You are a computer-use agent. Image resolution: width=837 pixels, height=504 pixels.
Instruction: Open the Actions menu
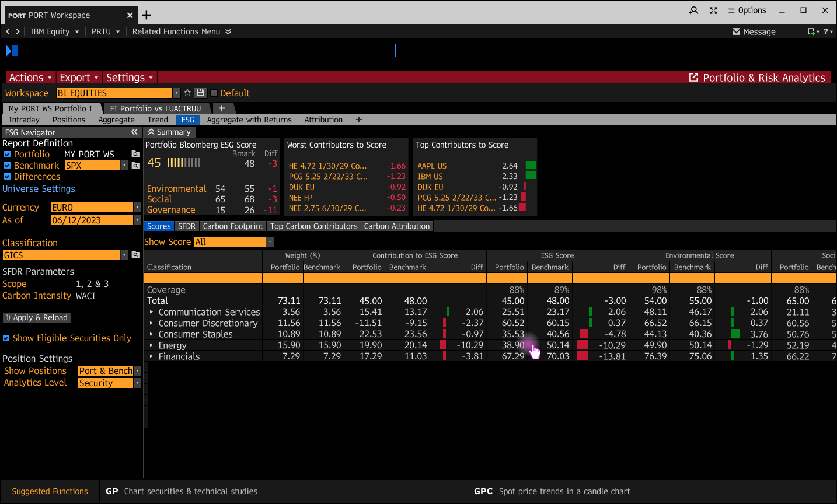pyautogui.click(x=30, y=78)
